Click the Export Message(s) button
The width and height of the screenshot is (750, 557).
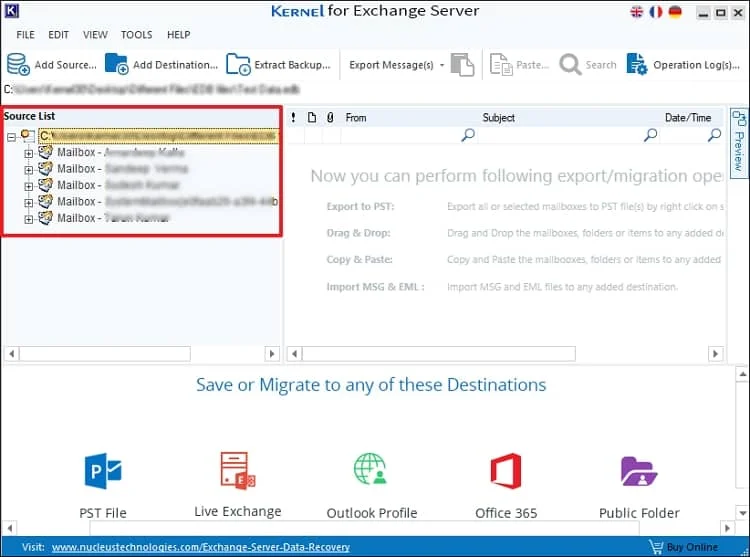click(x=391, y=65)
